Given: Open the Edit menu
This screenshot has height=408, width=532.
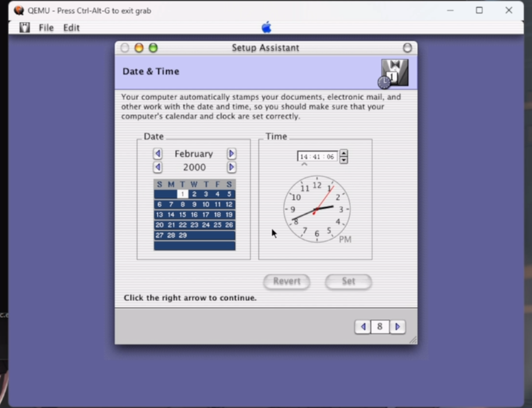Looking at the screenshot, I should pos(72,27).
